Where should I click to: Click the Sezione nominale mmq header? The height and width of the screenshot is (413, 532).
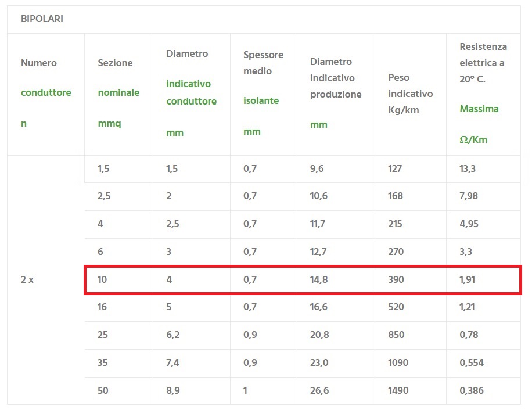[118, 93]
